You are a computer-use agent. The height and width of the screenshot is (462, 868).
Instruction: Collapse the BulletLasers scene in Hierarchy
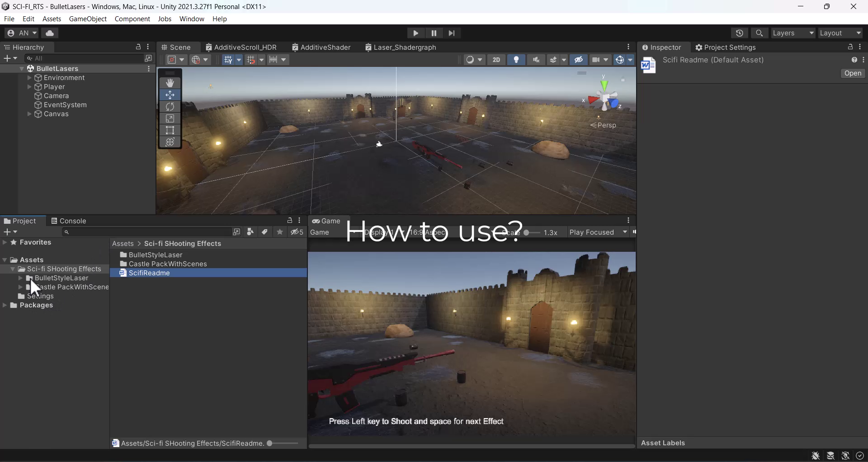click(x=22, y=69)
